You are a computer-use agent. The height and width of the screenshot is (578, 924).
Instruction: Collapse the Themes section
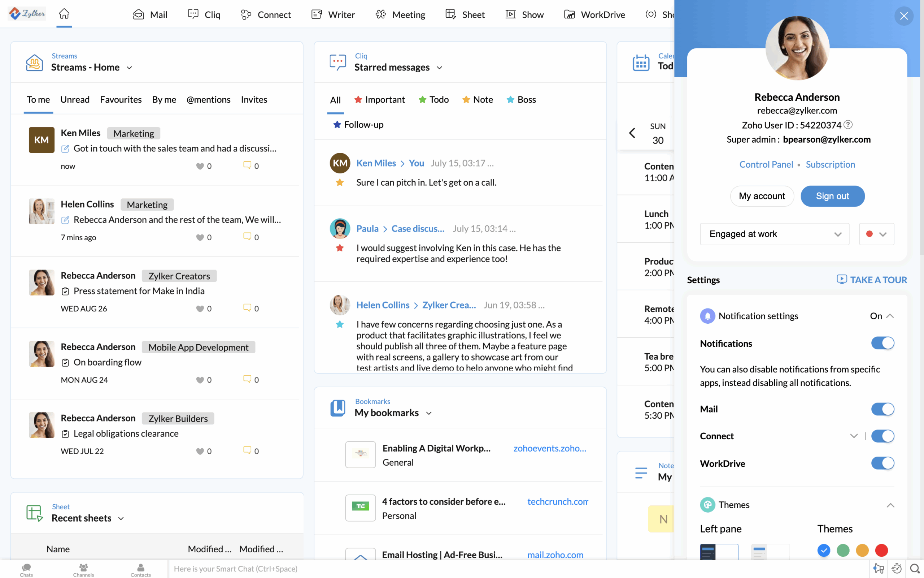click(x=890, y=505)
